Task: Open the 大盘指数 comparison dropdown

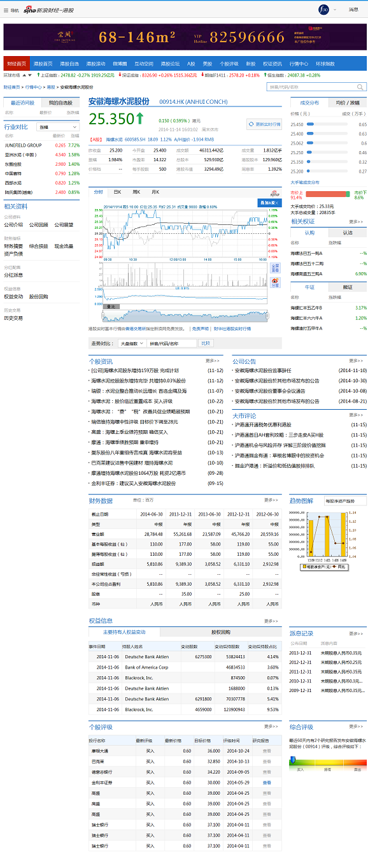Action: click(x=132, y=343)
